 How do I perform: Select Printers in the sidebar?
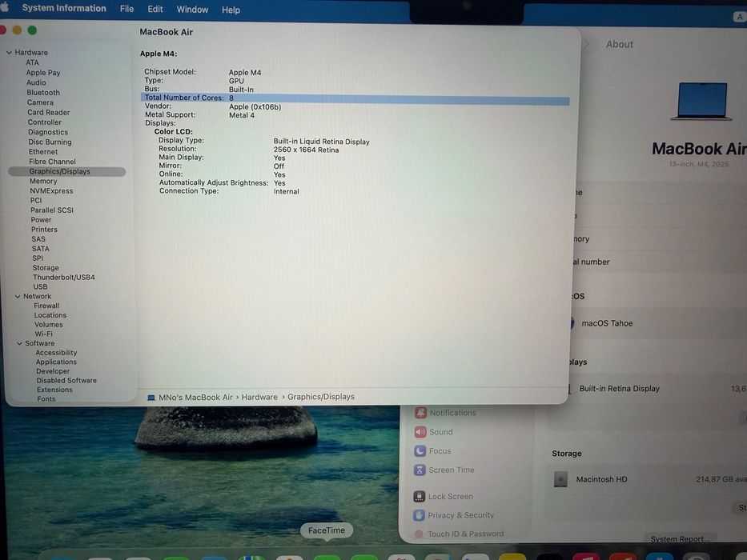[44, 229]
